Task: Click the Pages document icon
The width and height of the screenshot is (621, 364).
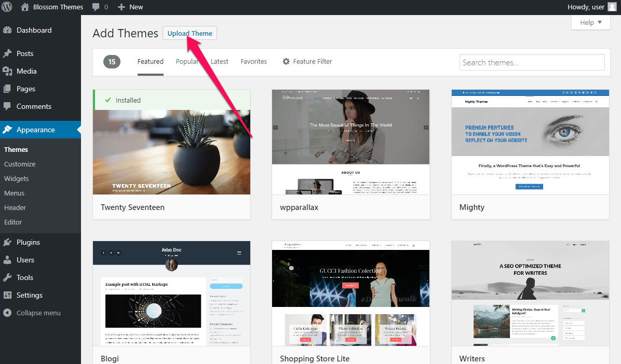Action: coord(7,89)
